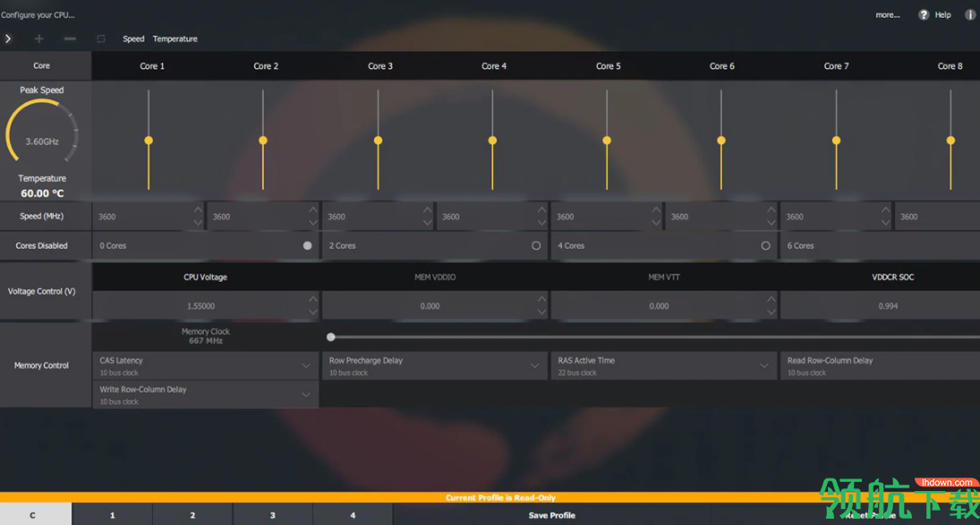980x525 pixels.
Task: Open RAS Active Time dropdown
Action: pyautogui.click(x=664, y=366)
